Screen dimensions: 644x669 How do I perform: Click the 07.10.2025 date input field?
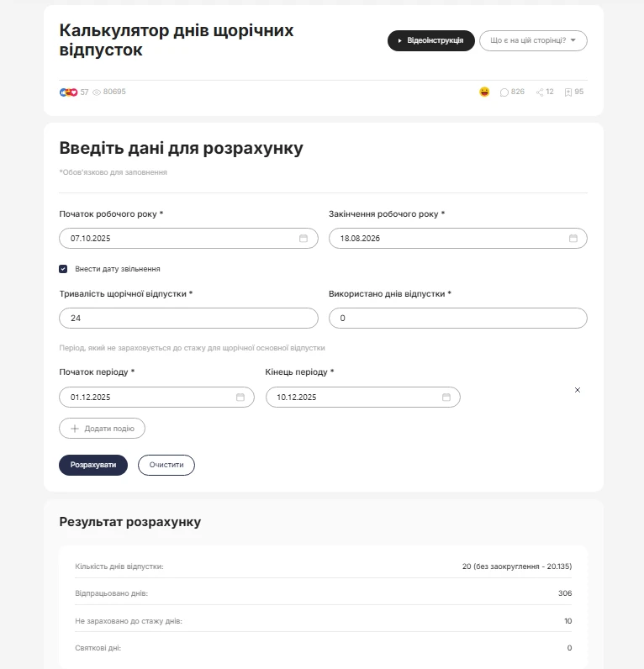point(188,238)
